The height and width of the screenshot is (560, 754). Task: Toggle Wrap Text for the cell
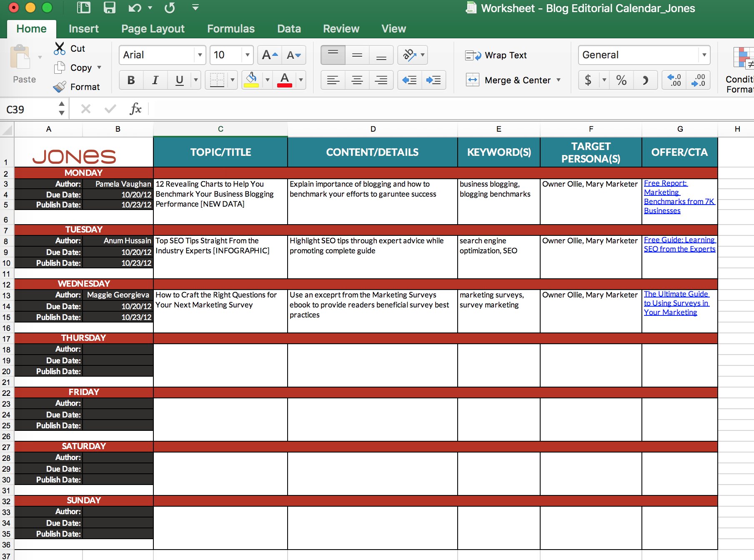tap(496, 55)
